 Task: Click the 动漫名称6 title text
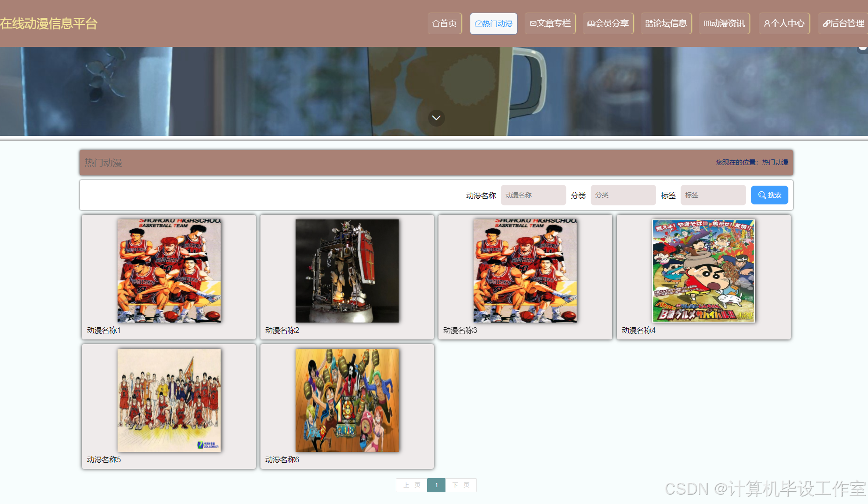point(282,459)
